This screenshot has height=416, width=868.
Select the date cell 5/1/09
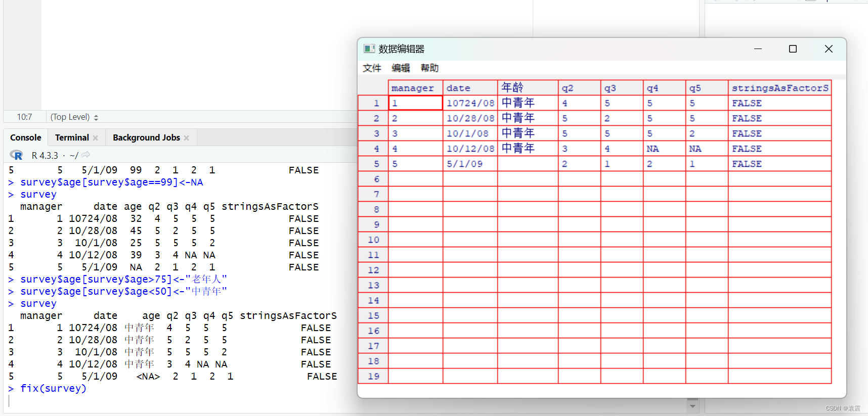(470, 163)
